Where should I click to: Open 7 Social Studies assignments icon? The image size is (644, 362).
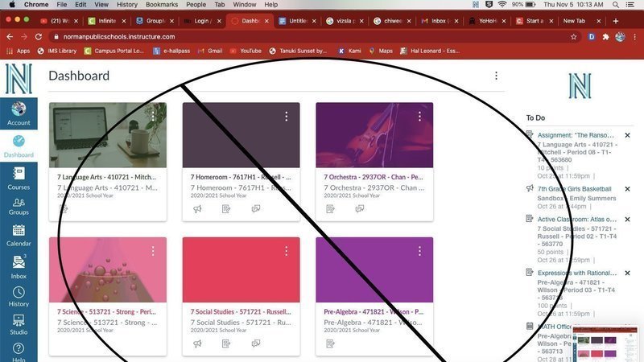tap(226, 343)
